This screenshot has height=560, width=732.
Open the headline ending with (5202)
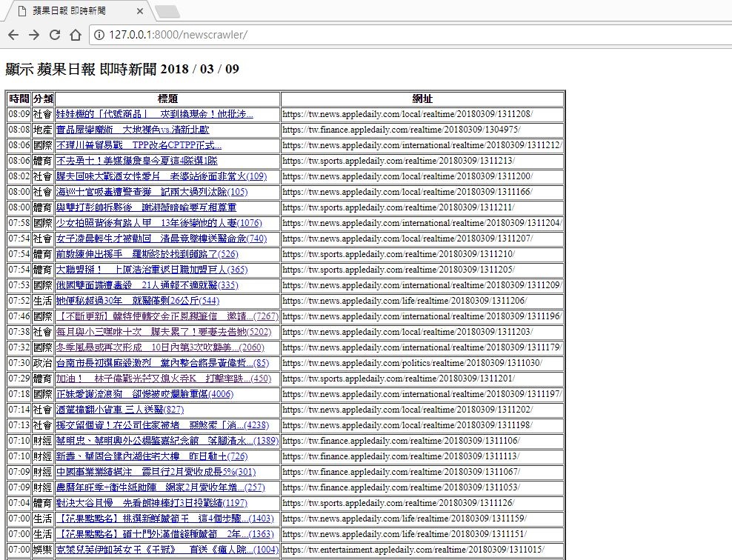[164, 332]
